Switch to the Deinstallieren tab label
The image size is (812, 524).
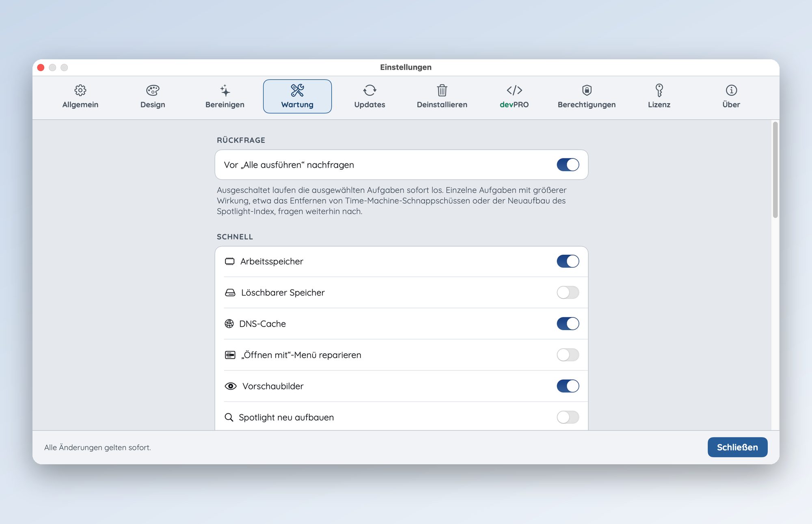442,105
